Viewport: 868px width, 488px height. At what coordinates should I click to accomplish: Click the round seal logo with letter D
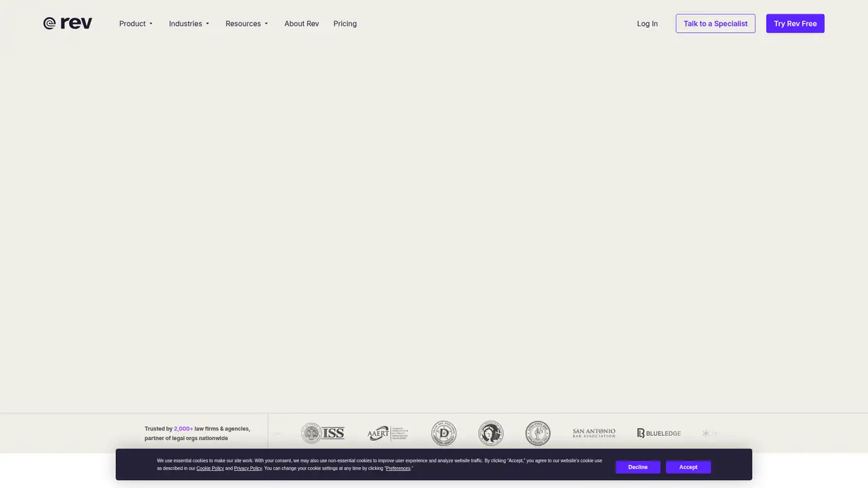(443, 433)
